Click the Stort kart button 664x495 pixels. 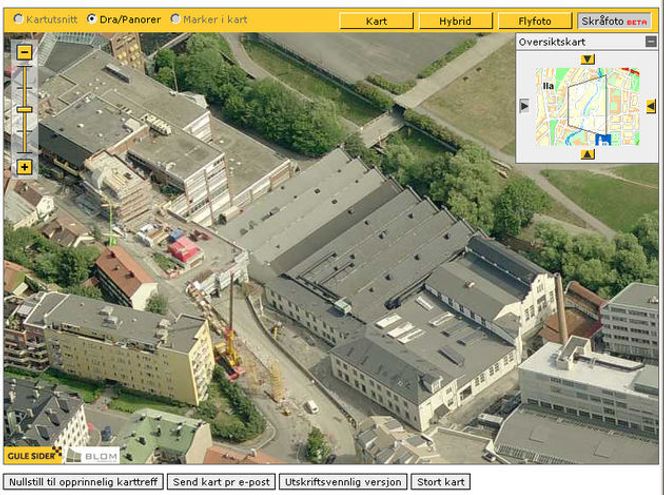coord(440,482)
